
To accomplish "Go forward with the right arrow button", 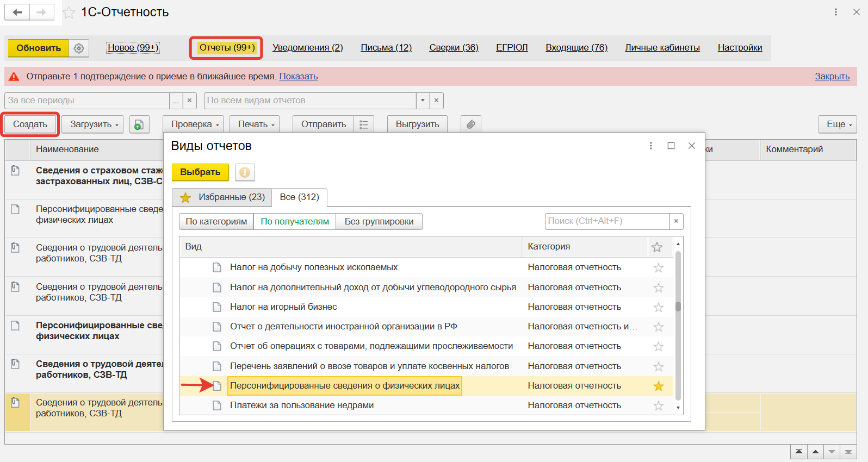I will pyautogui.click(x=42, y=13).
